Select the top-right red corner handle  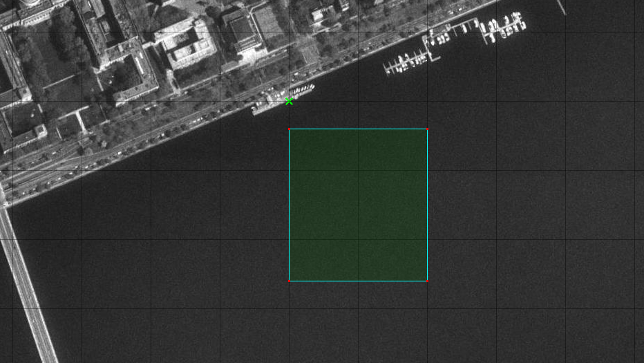pyautogui.click(x=427, y=129)
